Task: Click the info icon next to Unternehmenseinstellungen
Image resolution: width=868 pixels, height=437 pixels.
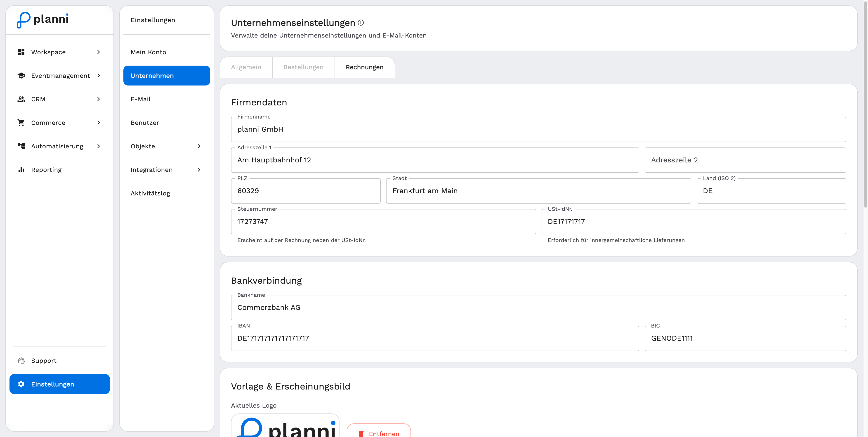Action: click(x=361, y=23)
